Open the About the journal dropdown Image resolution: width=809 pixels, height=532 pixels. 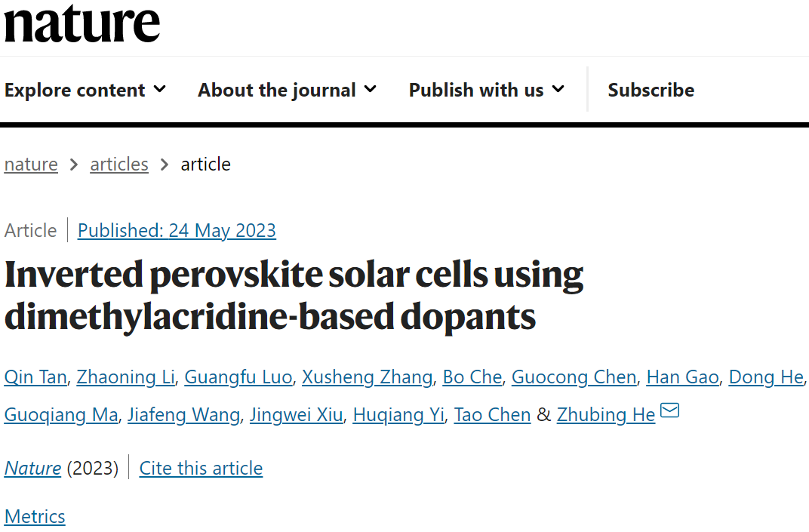tap(287, 90)
